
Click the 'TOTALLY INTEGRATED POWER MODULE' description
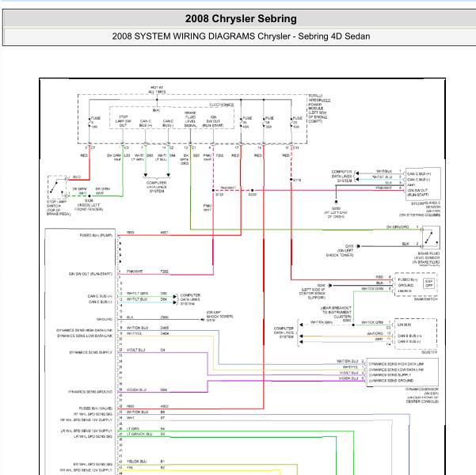coord(318,108)
